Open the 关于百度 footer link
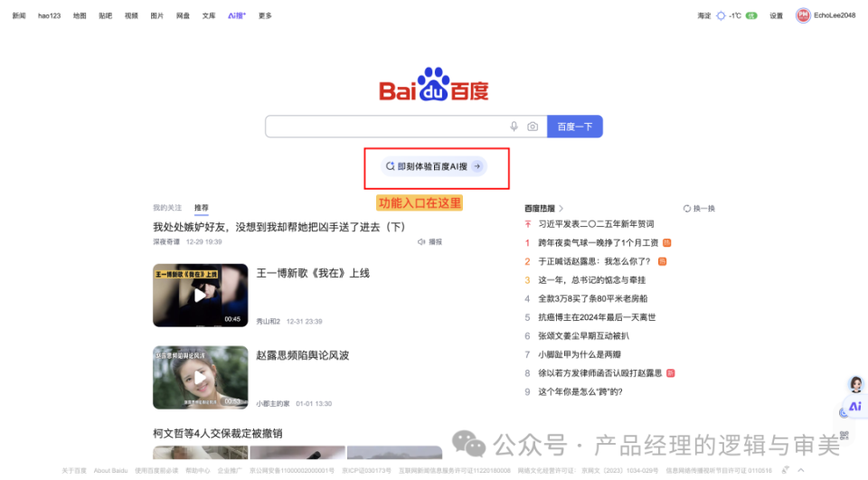The width and height of the screenshot is (868, 480). coord(74,471)
